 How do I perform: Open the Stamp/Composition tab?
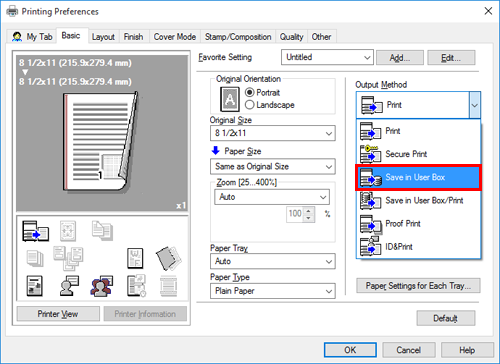pyautogui.click(x=238, y=37)
